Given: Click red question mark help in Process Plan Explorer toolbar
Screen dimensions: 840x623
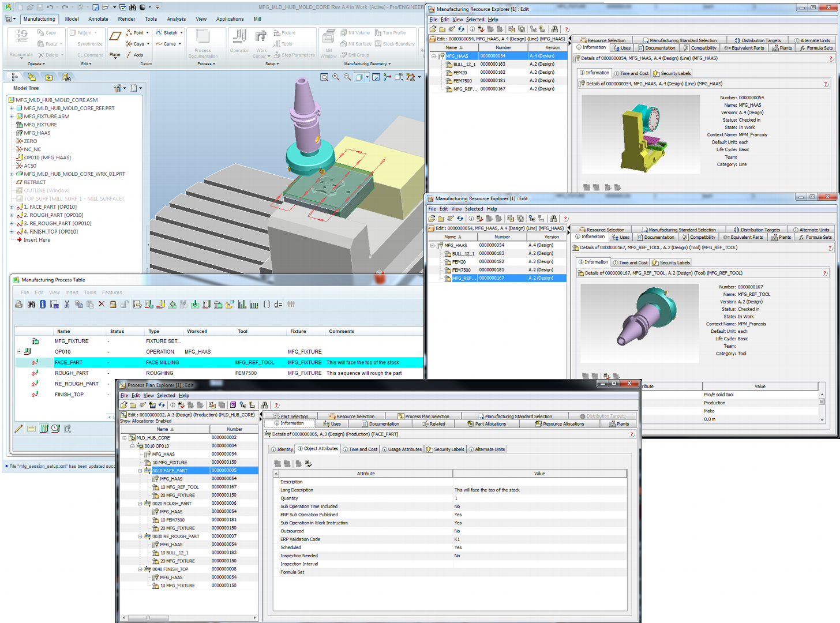Looking at the screenshot, I should coord(277,405).
